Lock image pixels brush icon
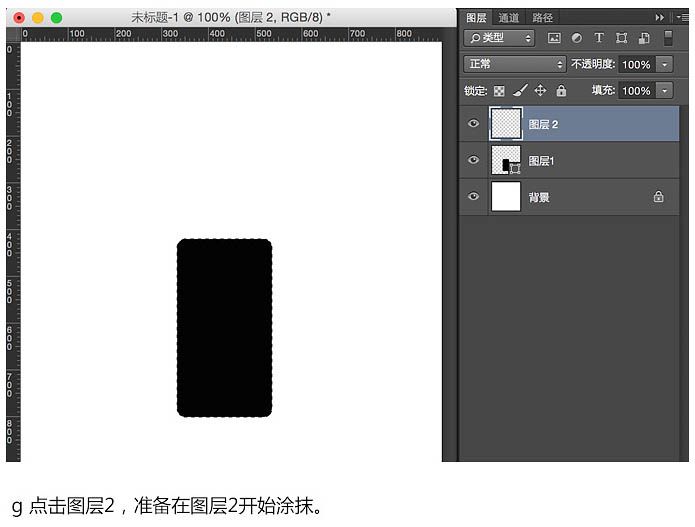The height and width of the screenshot is (527, 695). [x=519, y=91]
